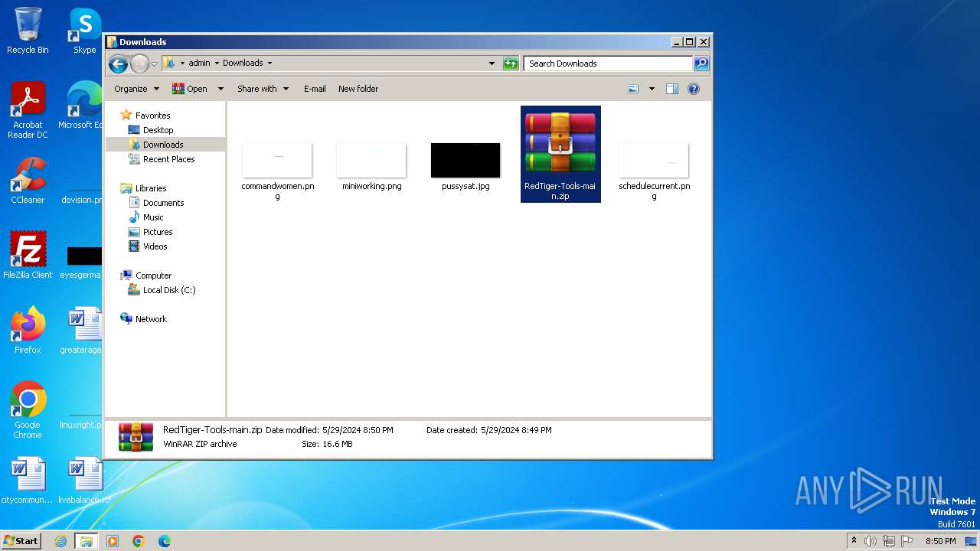Show hidden tray icons arrow

tap(854, 541)
